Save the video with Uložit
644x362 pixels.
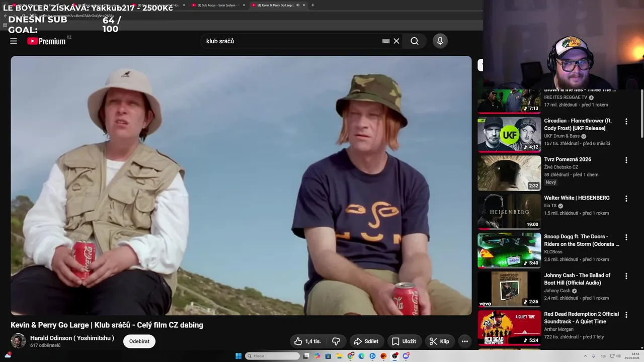tap(404, 341)
